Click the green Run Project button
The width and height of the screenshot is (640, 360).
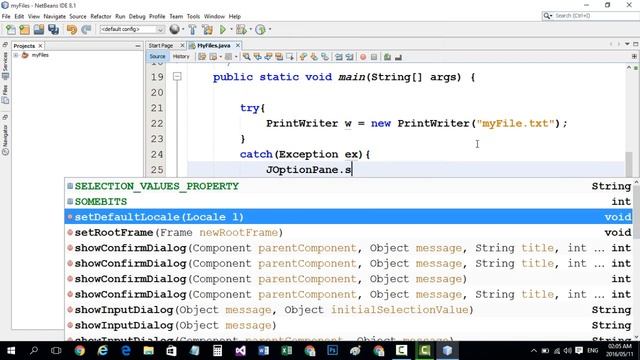tap(223, 29)
